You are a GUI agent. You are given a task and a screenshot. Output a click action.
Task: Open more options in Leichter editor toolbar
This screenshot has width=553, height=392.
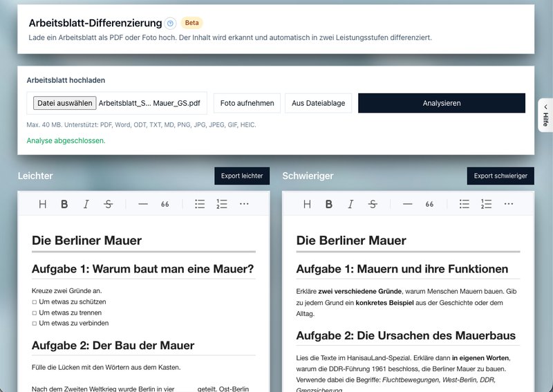pos(244,204)
